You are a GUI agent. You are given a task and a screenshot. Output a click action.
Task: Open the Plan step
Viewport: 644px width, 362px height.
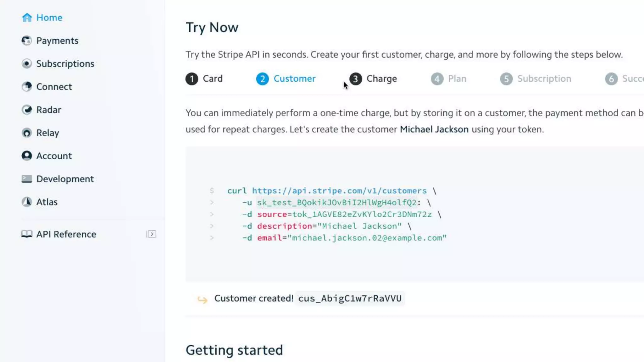click(449, 79)
